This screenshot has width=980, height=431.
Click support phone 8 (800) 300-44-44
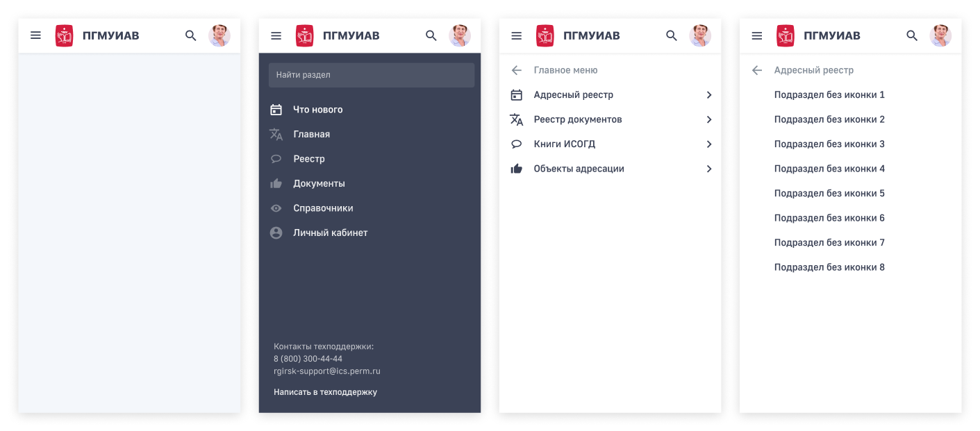308,359
